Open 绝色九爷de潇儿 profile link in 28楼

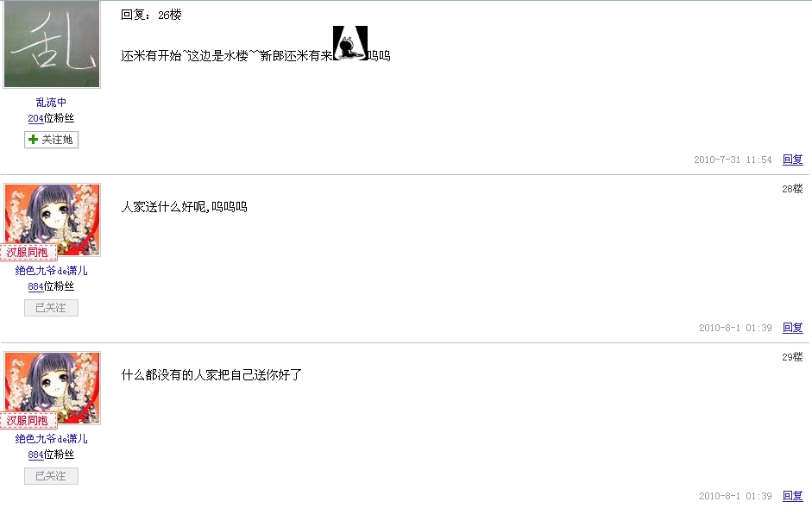pyautogui.click(x=51, y=270)
